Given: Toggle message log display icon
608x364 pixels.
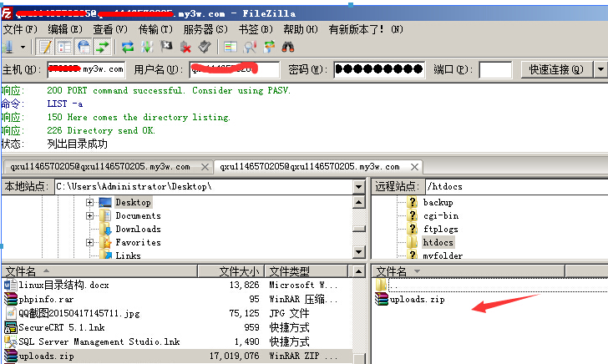Looking at the screenshot, I should (46, 47).
